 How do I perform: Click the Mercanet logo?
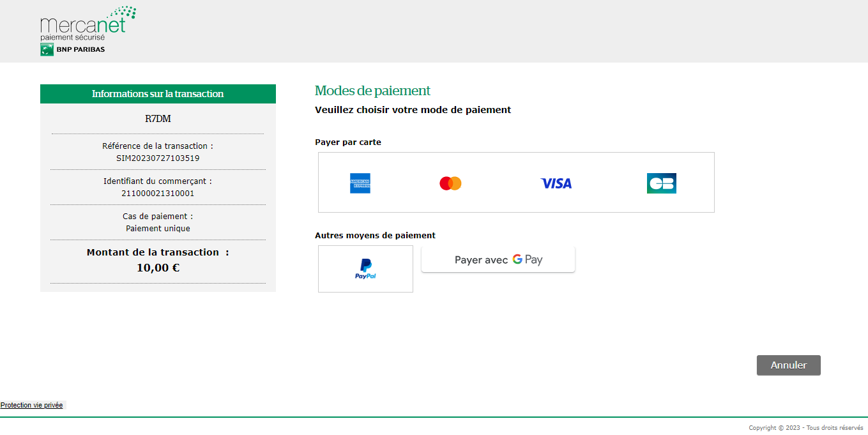point(88,24)
